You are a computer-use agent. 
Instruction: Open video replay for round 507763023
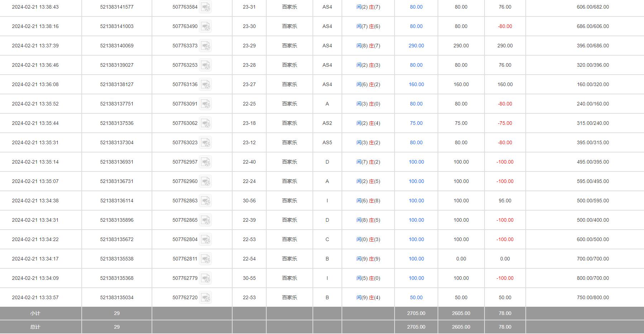point(205,143)
